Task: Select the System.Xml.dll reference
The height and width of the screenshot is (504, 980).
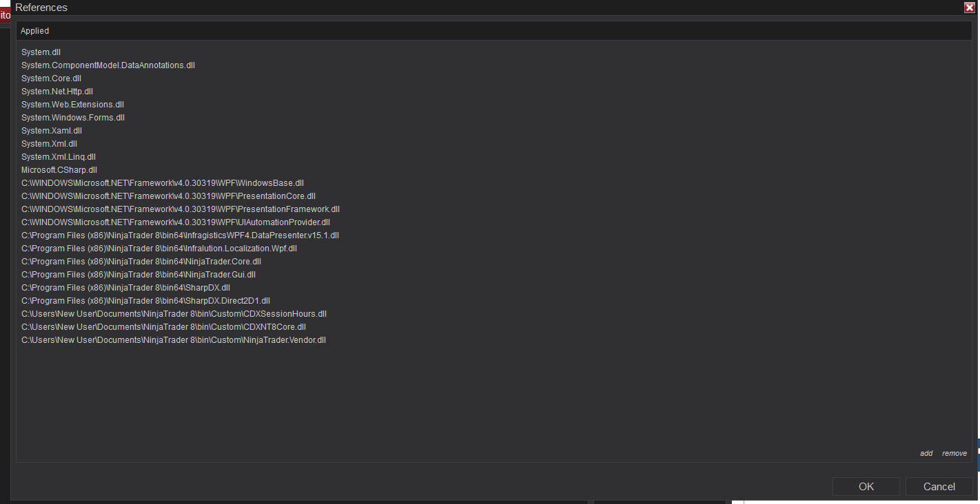Action: coord(50,144)
